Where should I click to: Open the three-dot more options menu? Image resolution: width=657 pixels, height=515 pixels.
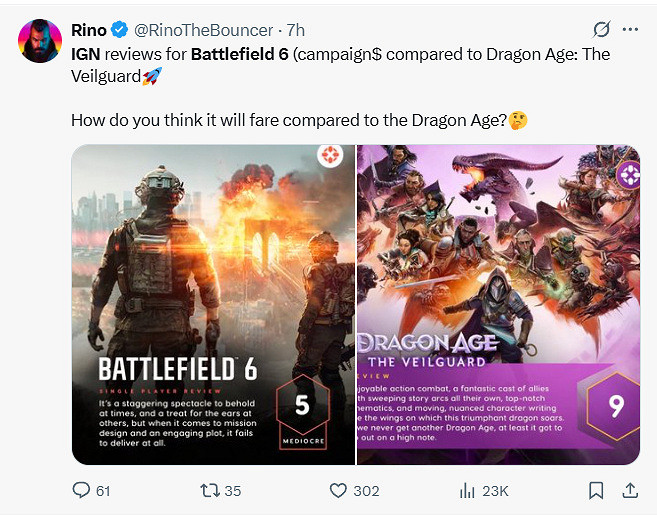(x=630, y=29)
